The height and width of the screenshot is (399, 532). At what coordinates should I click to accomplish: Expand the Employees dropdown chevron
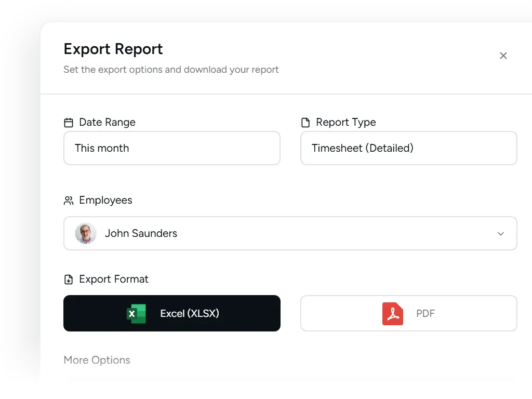point(500,233)
